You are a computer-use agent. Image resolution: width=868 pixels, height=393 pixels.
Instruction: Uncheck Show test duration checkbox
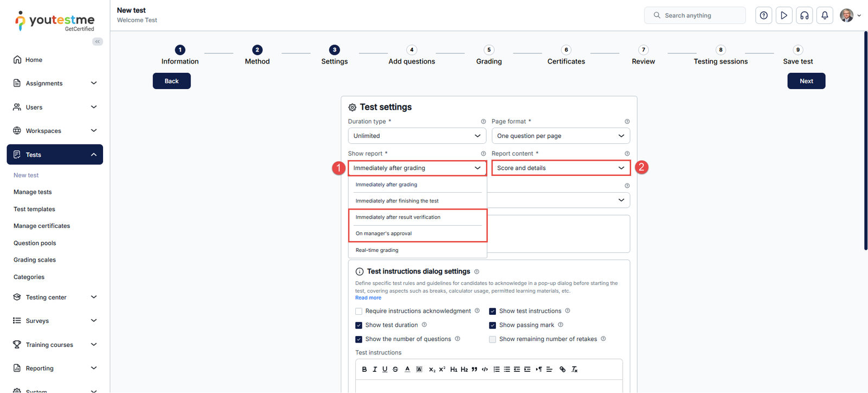tap(359, 326)
